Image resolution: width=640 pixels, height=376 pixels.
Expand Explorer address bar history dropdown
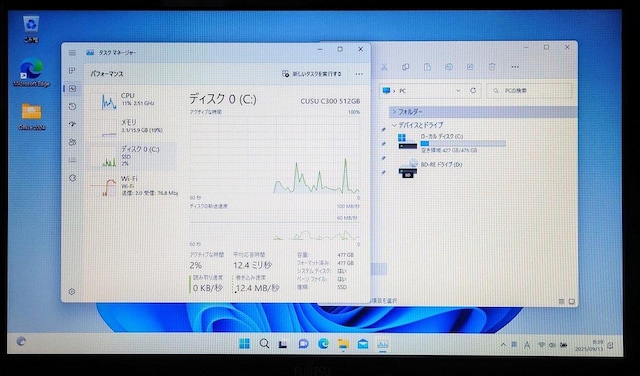click(x=458, y=91)
